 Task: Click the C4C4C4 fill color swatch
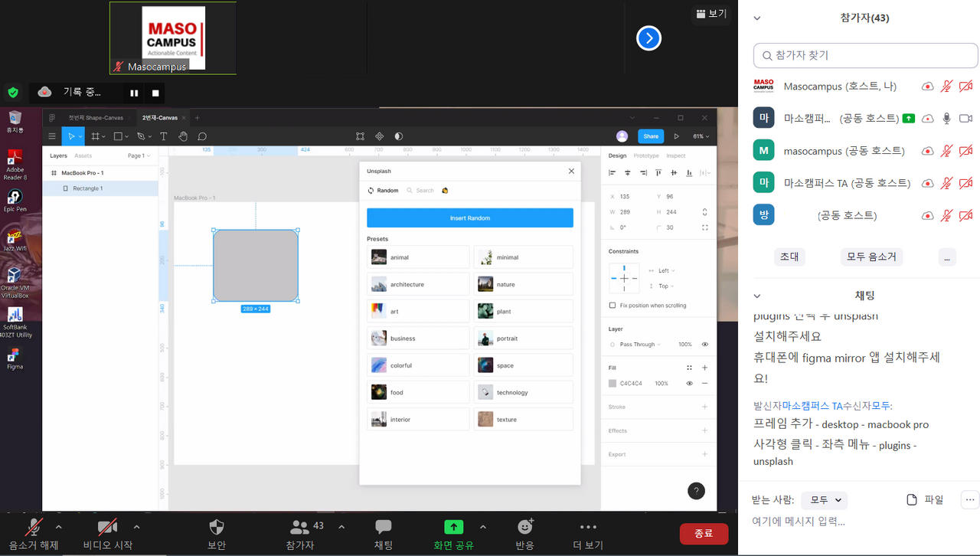612,384
